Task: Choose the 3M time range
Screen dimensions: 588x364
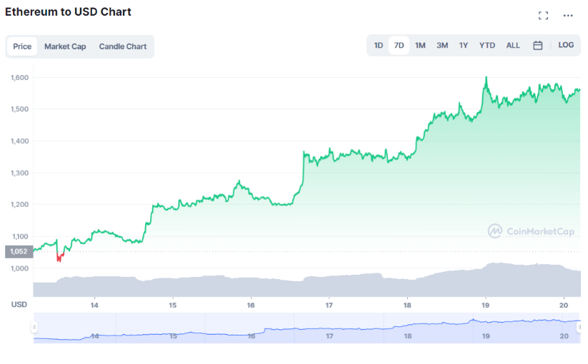Action: point(442,46)
